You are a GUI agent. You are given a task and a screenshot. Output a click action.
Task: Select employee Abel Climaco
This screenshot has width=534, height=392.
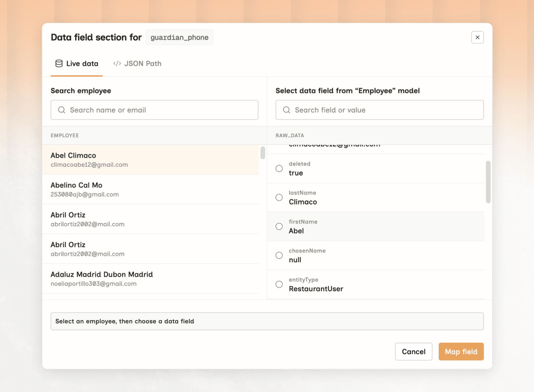pos(150,160)
